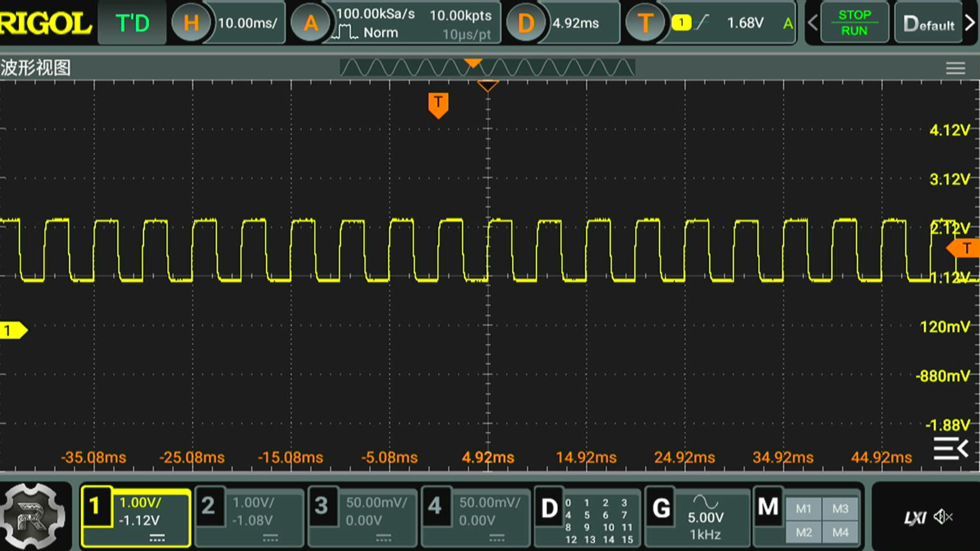This screenshot has height=551, width=980.
Task: Open the horizontal H timebase icon
Action: pyautogui.click(x=191, y=23)
